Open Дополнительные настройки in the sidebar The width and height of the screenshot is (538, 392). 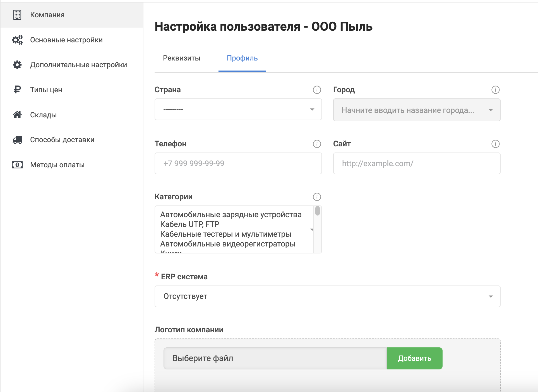tap(78, 65)
